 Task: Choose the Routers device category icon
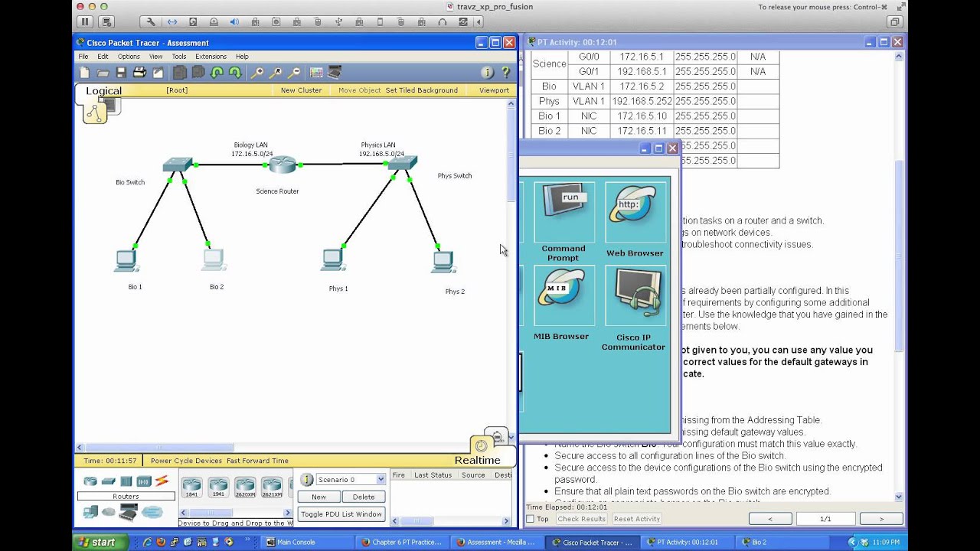90,481
